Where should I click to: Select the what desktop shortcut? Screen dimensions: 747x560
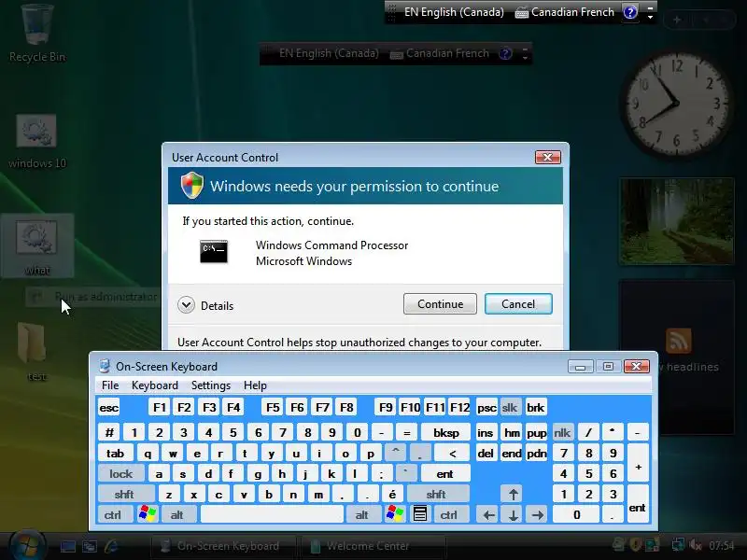coord(37,245)
